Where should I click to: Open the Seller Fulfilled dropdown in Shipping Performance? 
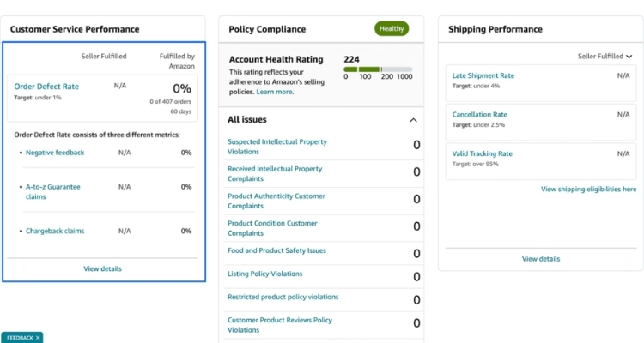(605, 57)
